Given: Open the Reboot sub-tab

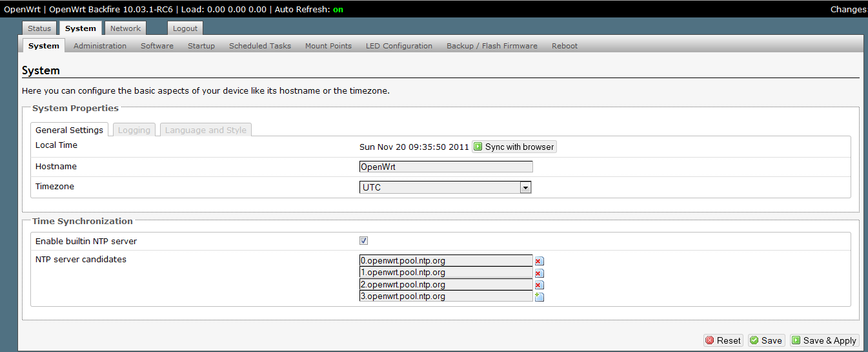Looking at the screenshot, I should coord(565,46).
